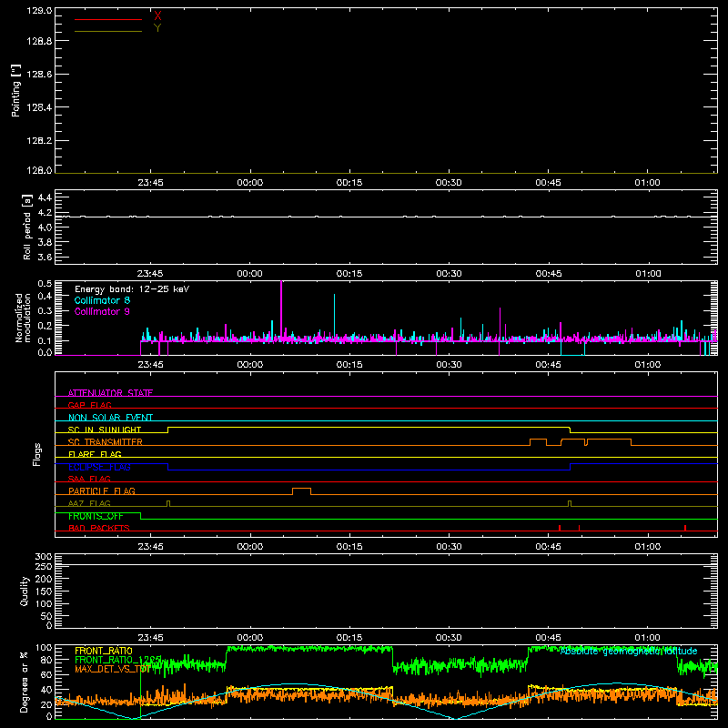Image resolution: width=728 pixels, height=728 pixels.
Task: Click the 128.6 tick label on Pointing axis
Action: tap(39, 75)
